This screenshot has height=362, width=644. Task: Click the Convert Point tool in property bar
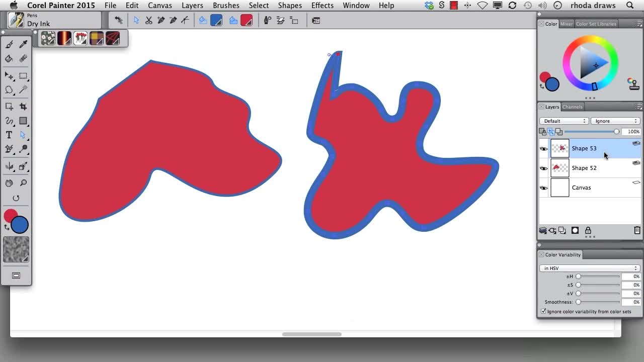click(185, 21)
